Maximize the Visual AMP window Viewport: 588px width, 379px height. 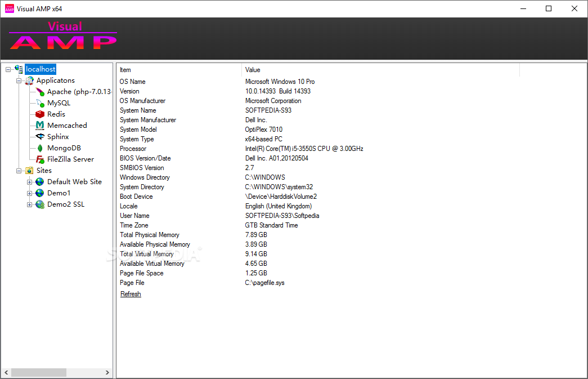(549, 8)
